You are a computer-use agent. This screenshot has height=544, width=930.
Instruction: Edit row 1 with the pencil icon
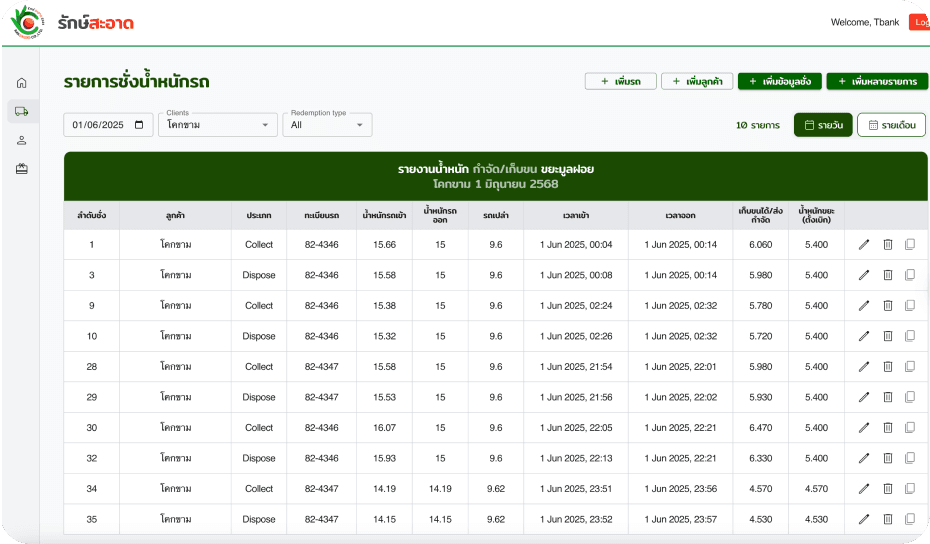pyautogui.click(x=864, y=245)
